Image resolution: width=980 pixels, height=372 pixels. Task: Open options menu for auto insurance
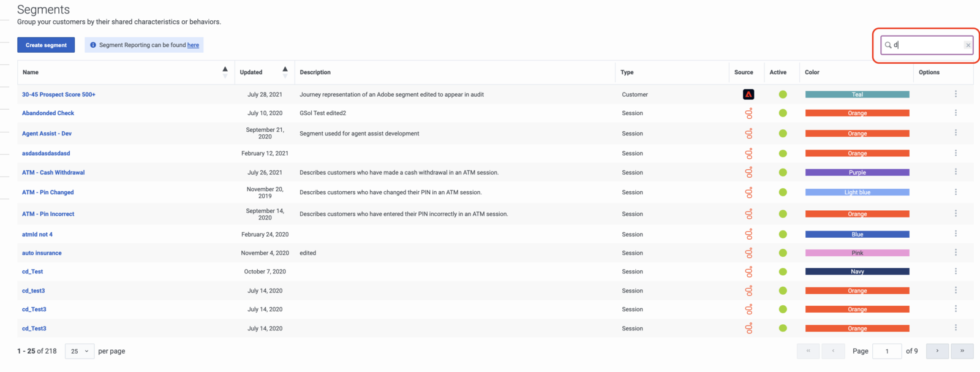tap(956, 252)
